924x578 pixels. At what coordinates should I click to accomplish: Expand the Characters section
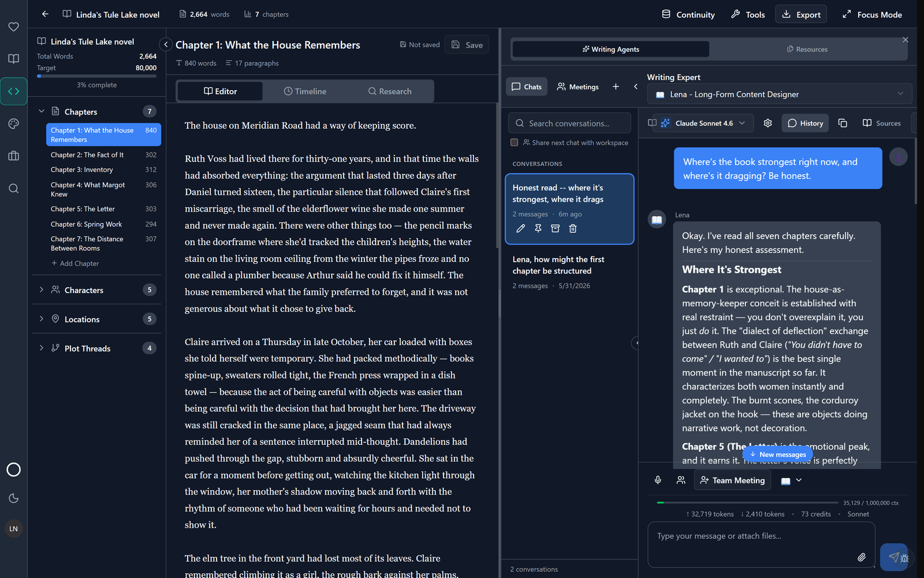97,290
